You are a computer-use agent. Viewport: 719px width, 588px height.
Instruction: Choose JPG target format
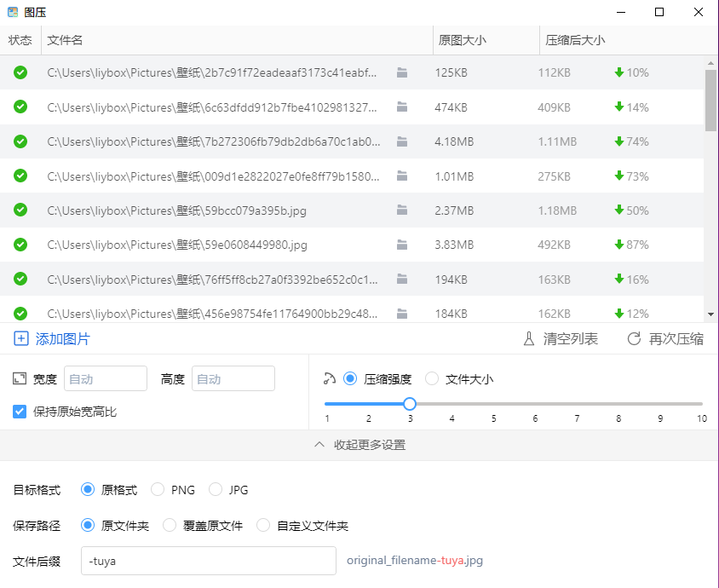216,489
